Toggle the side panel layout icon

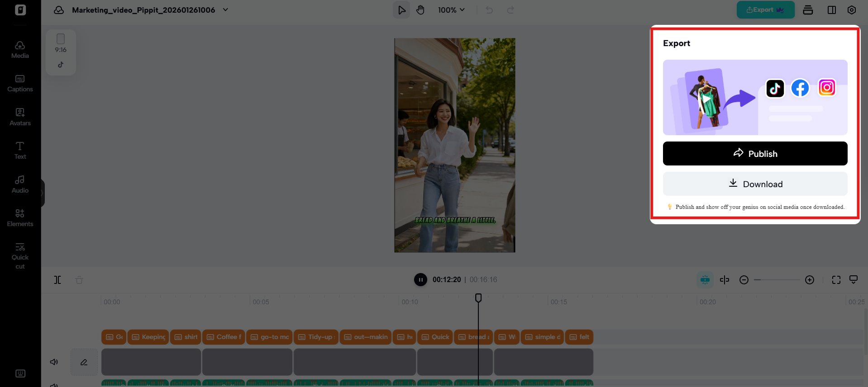tap(832, 10)
